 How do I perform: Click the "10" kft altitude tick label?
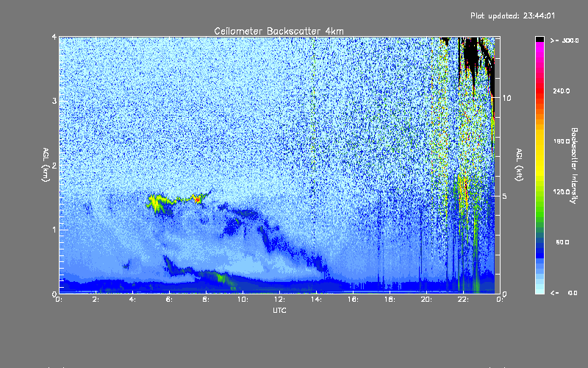506,98
